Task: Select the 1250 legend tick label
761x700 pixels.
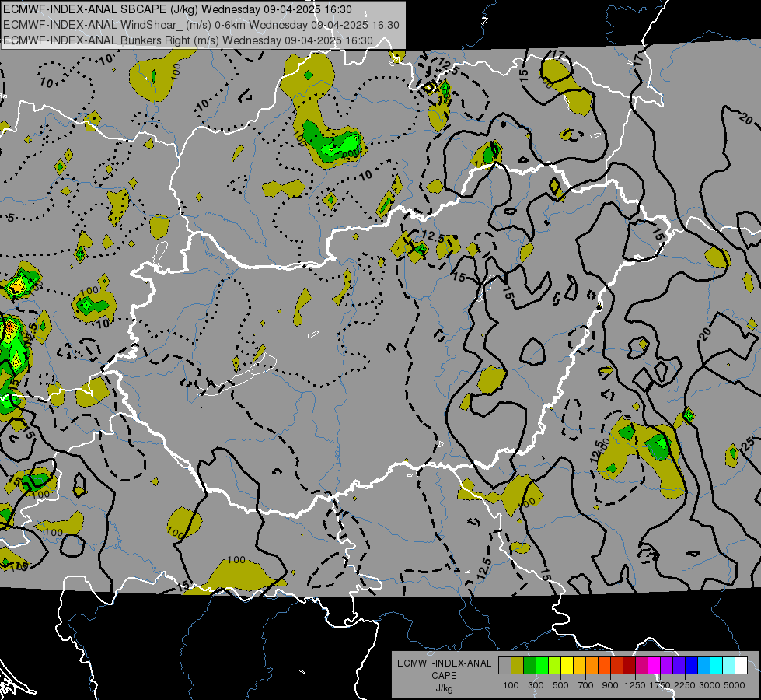Action: (x=635, y=685)
